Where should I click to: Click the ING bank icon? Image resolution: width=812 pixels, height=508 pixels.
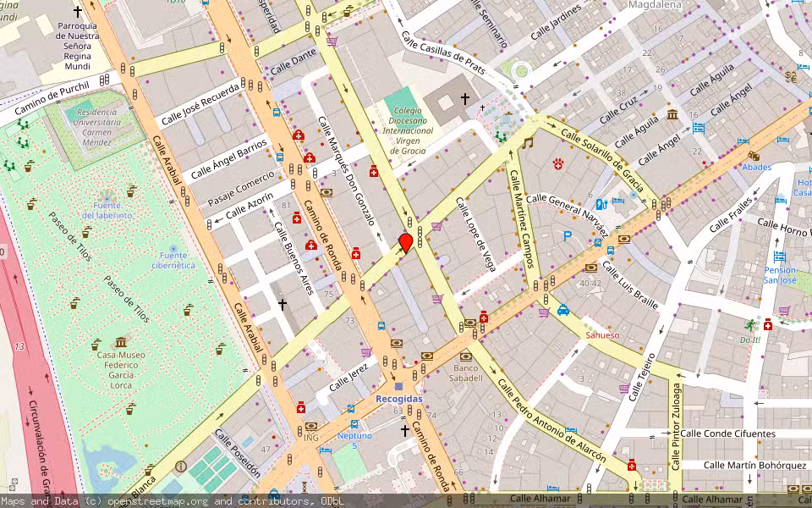coord(310,427)
